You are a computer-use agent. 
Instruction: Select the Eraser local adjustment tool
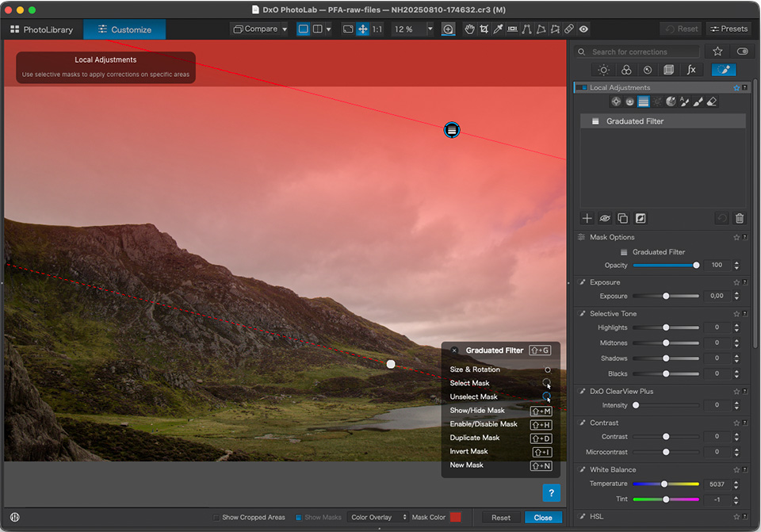[711, 101]
